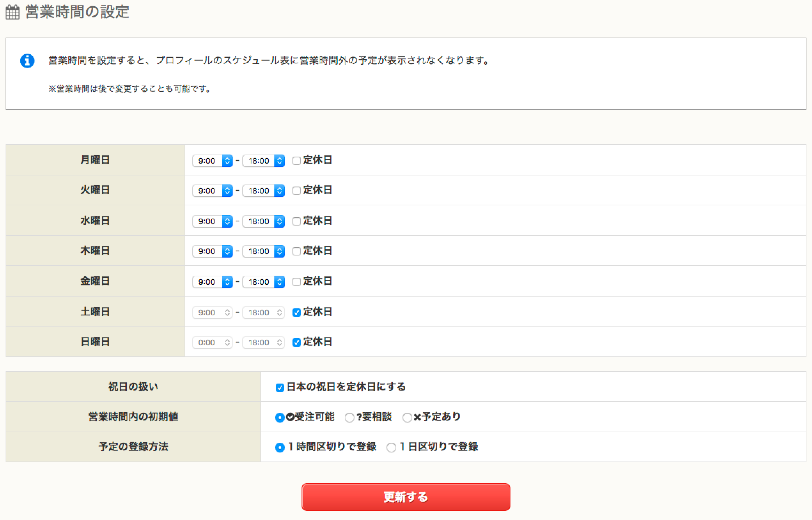Uncheck Saturday 定休日 checkbox
The height and width of the screenshot is (520, 812).
tap(297, 313)
